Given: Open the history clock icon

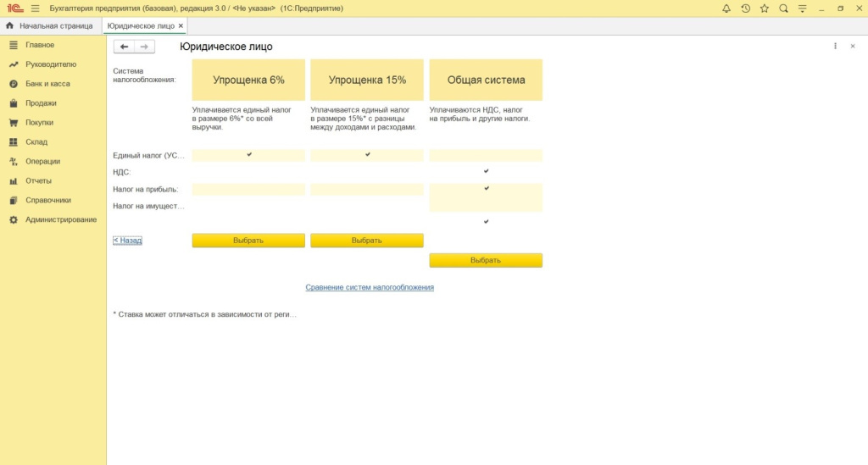Looking at the screenshot, I should coord(745,8).
